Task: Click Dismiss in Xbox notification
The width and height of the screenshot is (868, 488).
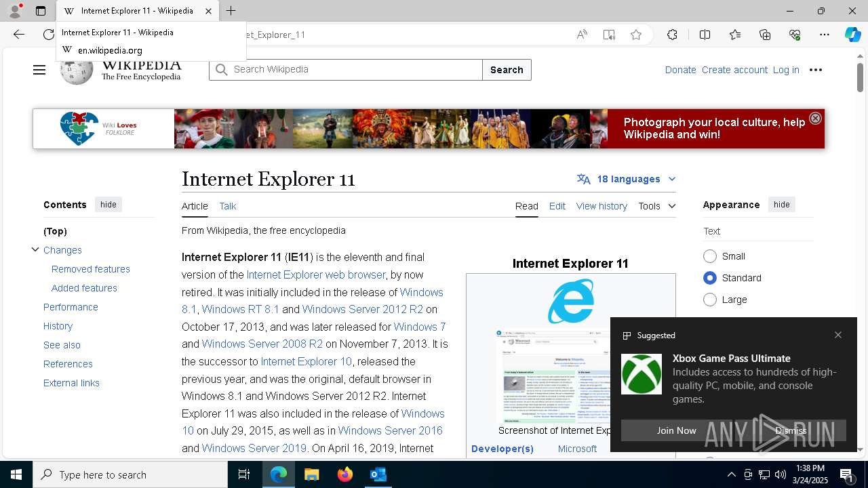Action: tap(791, 430)
